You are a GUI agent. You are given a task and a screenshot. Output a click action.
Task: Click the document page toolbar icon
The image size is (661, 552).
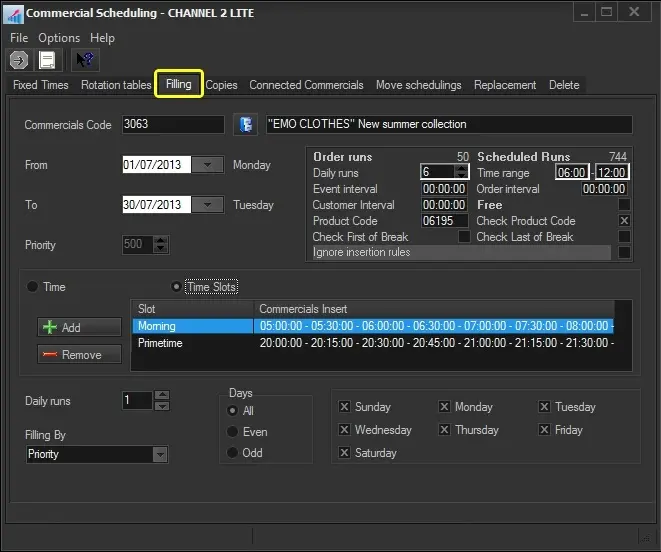pyautogui.click(x=47, y=61)
